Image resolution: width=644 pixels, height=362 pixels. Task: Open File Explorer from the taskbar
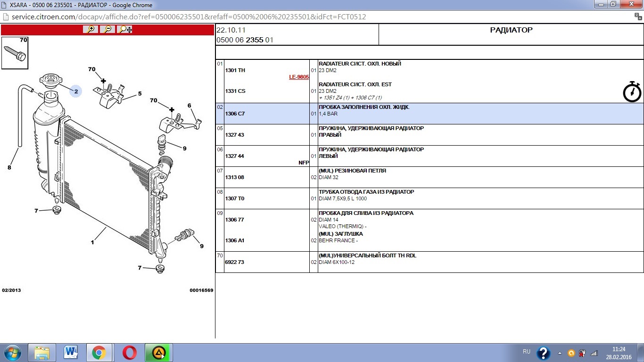(x=42, y=353)
